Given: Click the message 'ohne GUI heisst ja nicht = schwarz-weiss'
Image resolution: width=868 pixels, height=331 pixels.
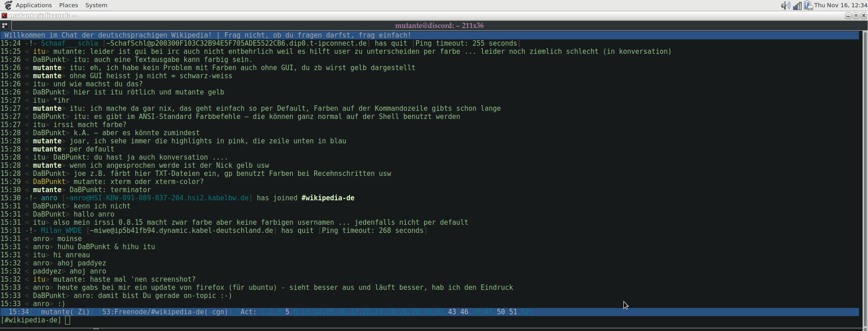Looking at the screenshot, I should pyautogui.click(x=151, y=76).
